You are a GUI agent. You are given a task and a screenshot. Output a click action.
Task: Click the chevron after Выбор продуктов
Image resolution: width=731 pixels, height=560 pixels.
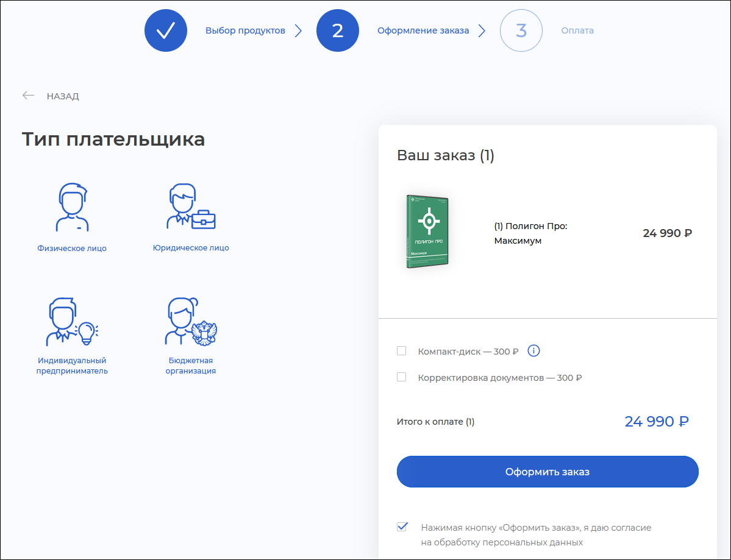(x=298, y=30)
